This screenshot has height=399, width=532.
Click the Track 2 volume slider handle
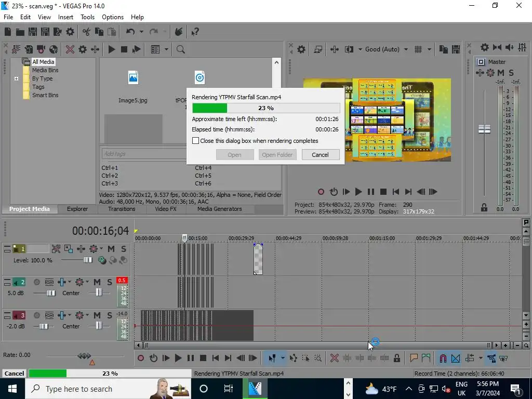tap(51, 293)
